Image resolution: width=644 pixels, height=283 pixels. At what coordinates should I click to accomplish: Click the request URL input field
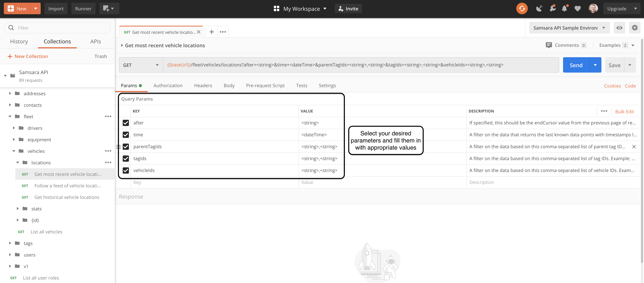click(x=361, y=65)
